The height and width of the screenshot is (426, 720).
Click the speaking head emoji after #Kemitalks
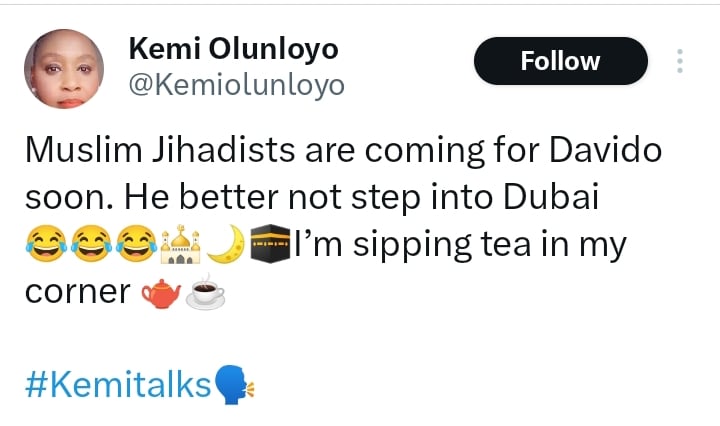[235, 384]
